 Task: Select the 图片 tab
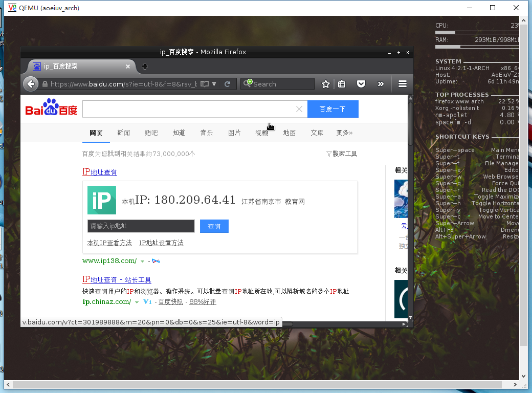coord(234,133)
